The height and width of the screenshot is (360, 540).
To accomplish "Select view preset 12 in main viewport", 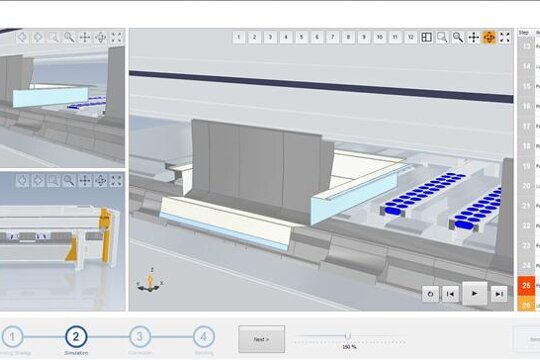I will (411, 37).
